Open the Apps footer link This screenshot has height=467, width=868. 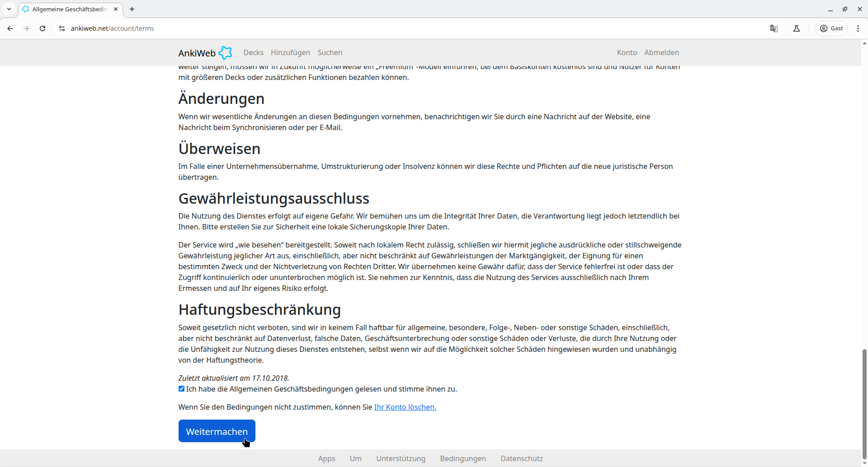pos(326,458)
